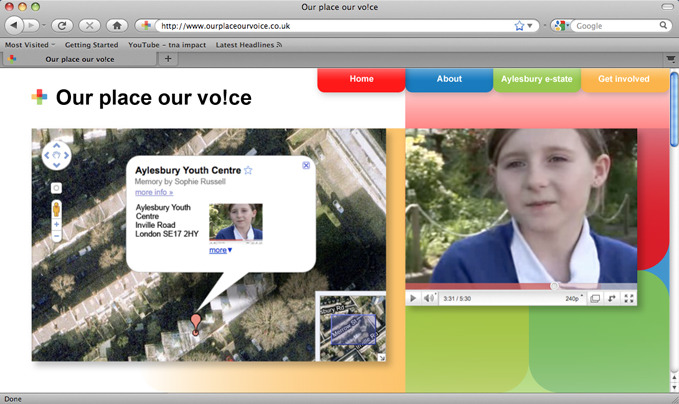Star the Aylesbury Youth Centre location

(x=248, y=170)
